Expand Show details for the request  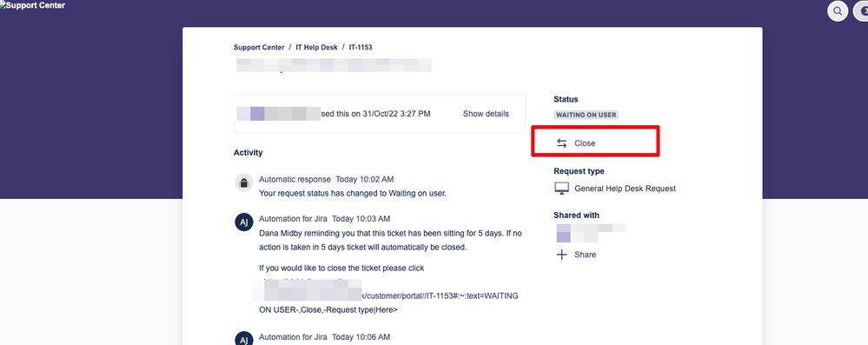tap(486, 114)
